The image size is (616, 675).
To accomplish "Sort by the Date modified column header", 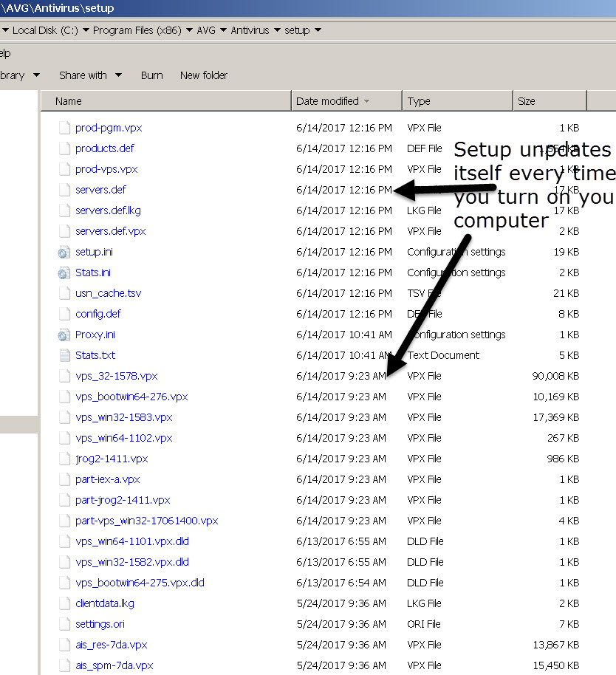I will coord(346,101).
